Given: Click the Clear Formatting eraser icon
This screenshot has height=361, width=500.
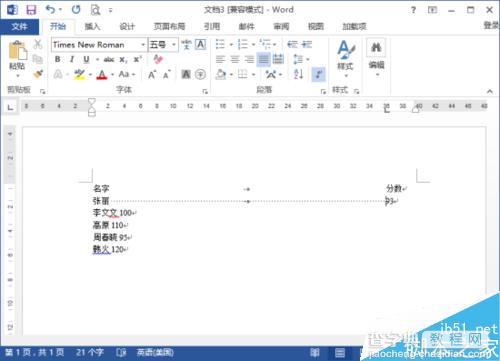Looking at the screenshot, I should pyautogui.click(x=158, y=59).
